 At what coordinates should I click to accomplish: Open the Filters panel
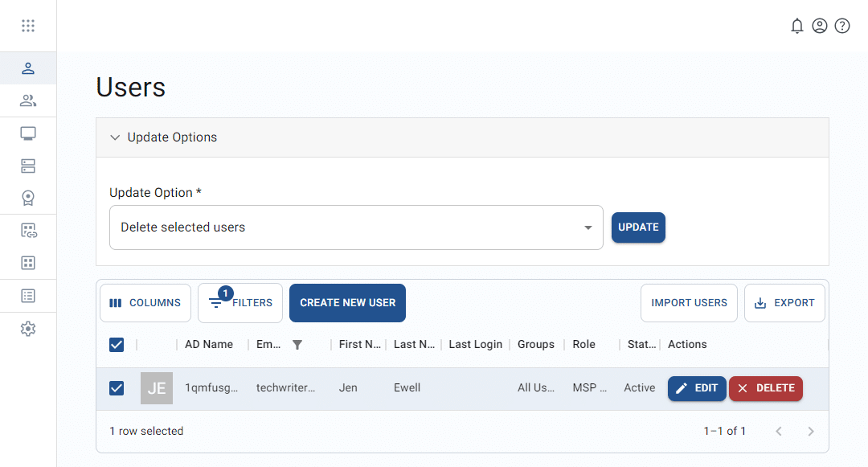point(240,303)
